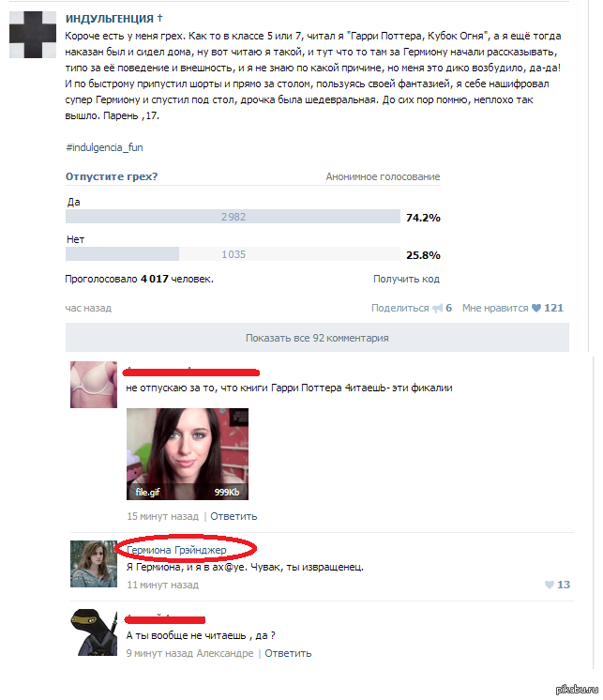Open the black cross community avatar

[33, 35]
